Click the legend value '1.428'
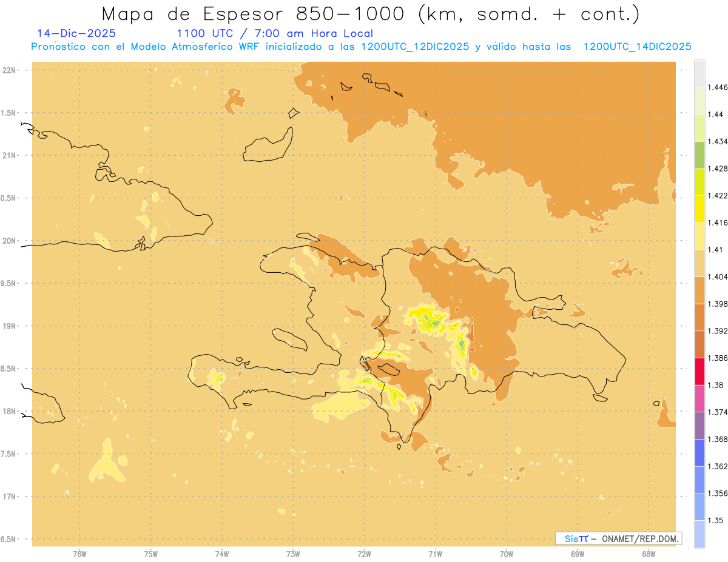The width and height of the screenshot is (728, 562). 718,169
